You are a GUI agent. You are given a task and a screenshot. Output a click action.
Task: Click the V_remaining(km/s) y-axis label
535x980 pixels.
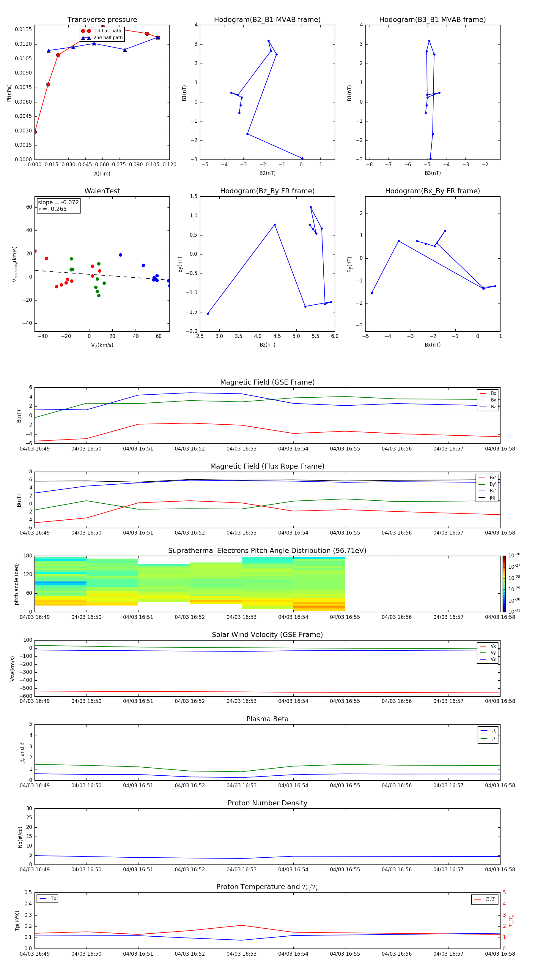pyautogui.click(x=15, y=264)
